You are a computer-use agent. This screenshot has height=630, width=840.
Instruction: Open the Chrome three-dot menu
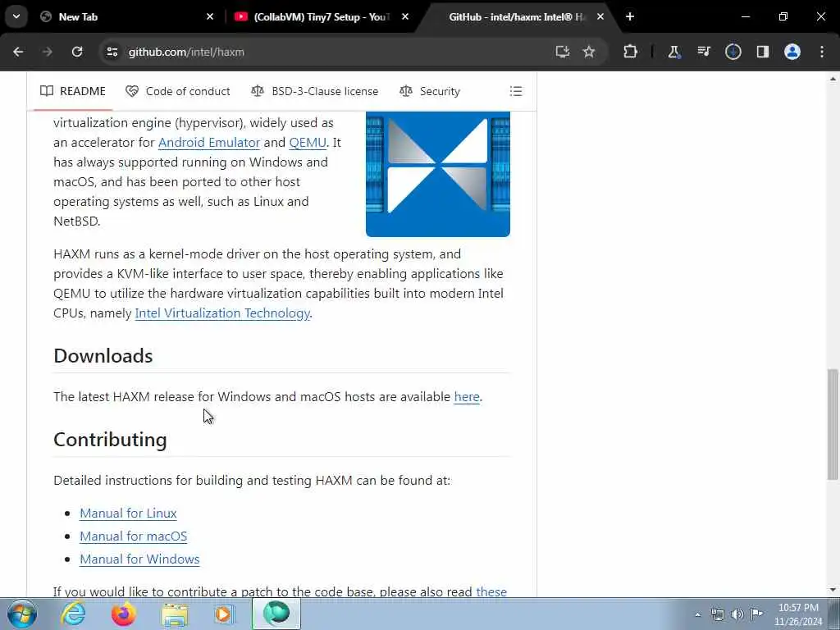tap(822, 52)
